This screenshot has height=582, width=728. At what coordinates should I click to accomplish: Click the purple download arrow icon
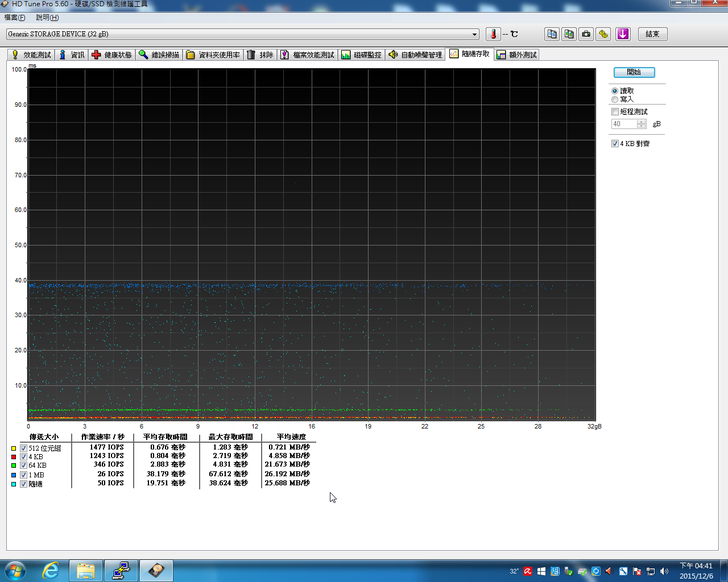coord(622,33)
